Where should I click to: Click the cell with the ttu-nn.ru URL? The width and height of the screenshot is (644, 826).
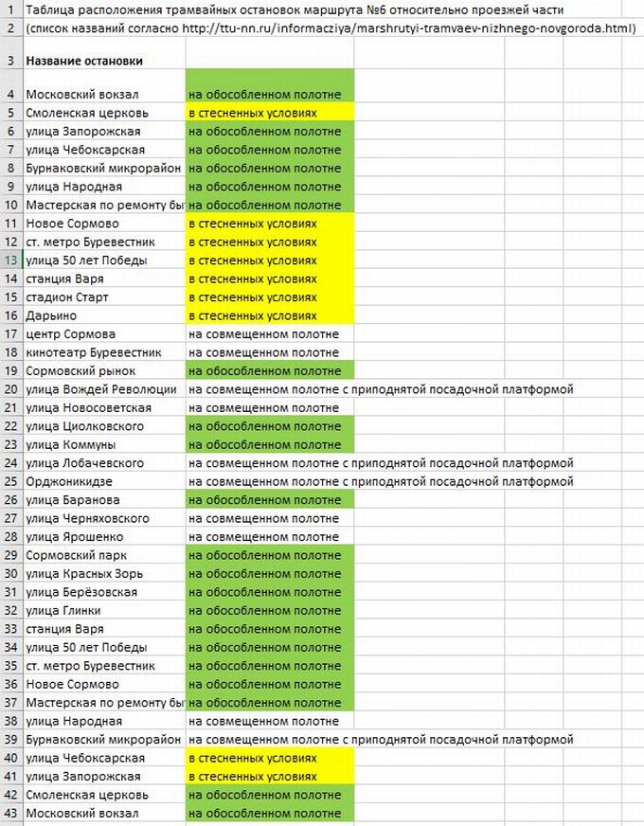click(x=331, y=27)
